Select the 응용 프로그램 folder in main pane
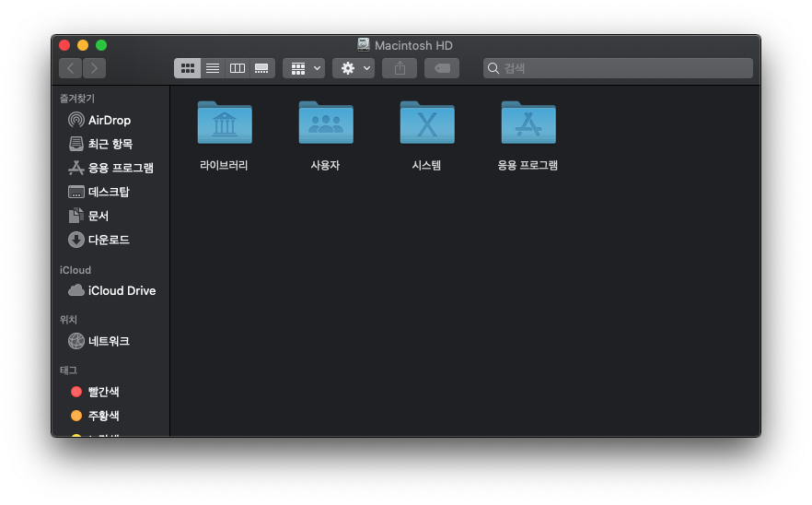Viewport: 812px width, 505px height. pos(528,123)
